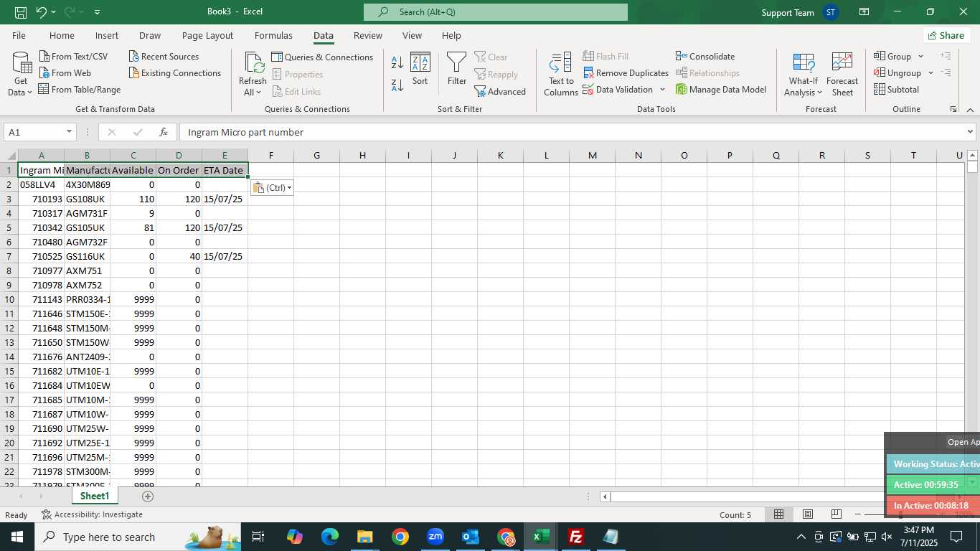
Task: Open the Get Data menu
Action: point(21,74)
